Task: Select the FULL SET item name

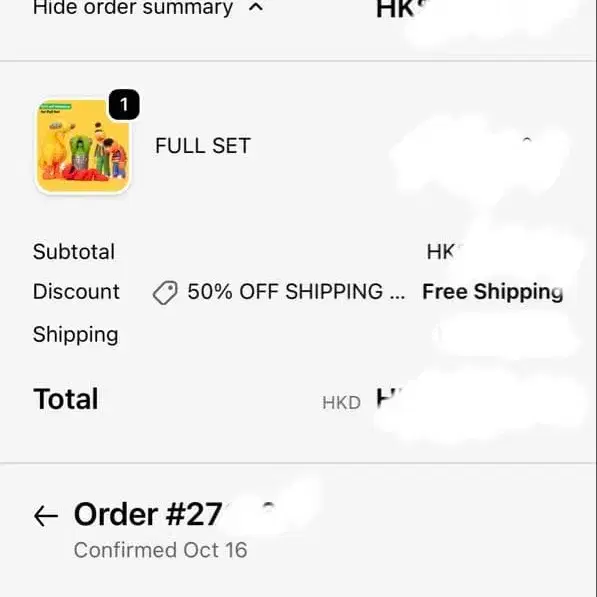Action: point(203,146)
